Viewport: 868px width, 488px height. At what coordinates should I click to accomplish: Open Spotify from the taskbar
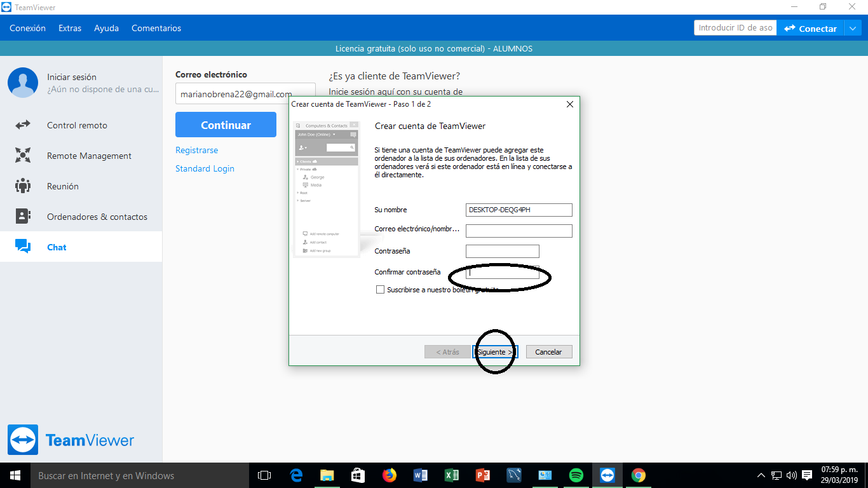click(576, 475)
